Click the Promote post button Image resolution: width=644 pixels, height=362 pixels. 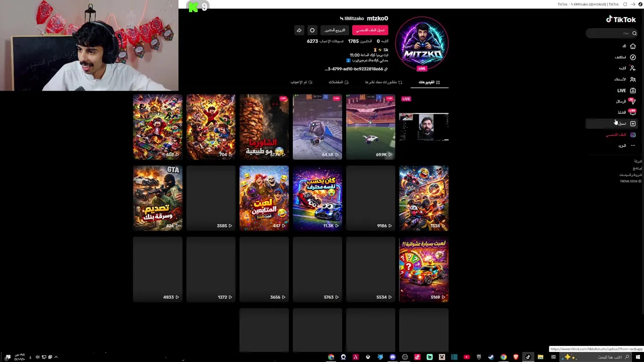coord(335,30)
